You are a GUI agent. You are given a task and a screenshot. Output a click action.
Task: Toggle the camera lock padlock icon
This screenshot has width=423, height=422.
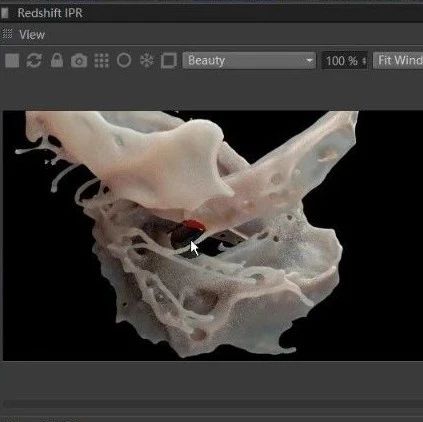pyautogui.click(x=57, y=61)
